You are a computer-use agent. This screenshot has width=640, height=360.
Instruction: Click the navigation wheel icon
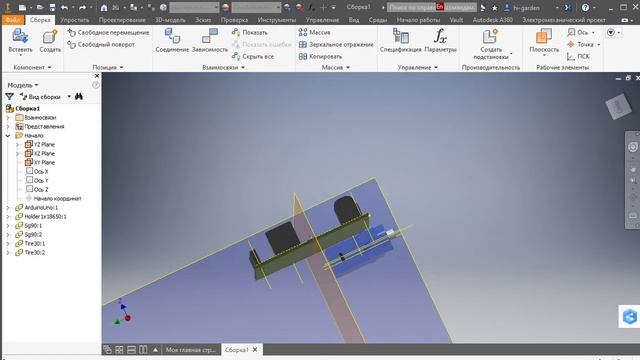633,147
